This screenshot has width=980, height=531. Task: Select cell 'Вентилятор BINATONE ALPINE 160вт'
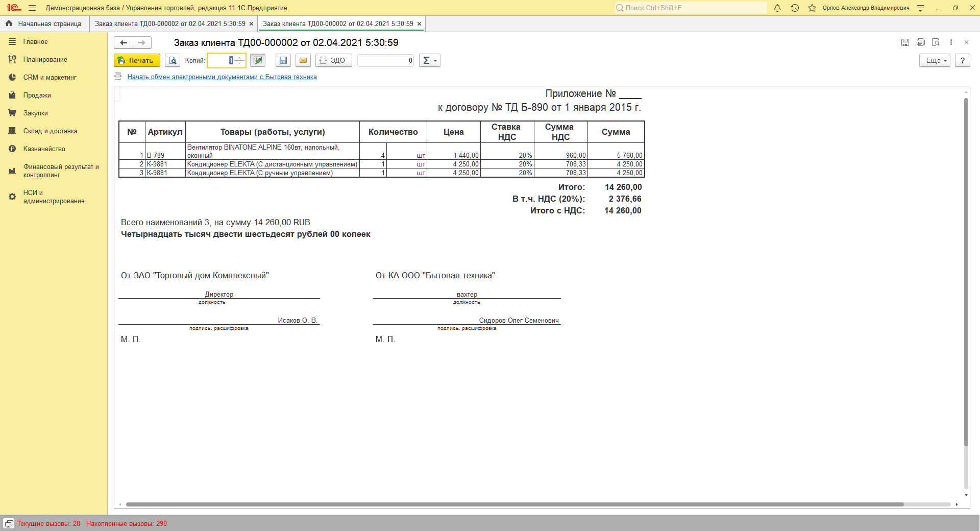click(x=273, y=151)
